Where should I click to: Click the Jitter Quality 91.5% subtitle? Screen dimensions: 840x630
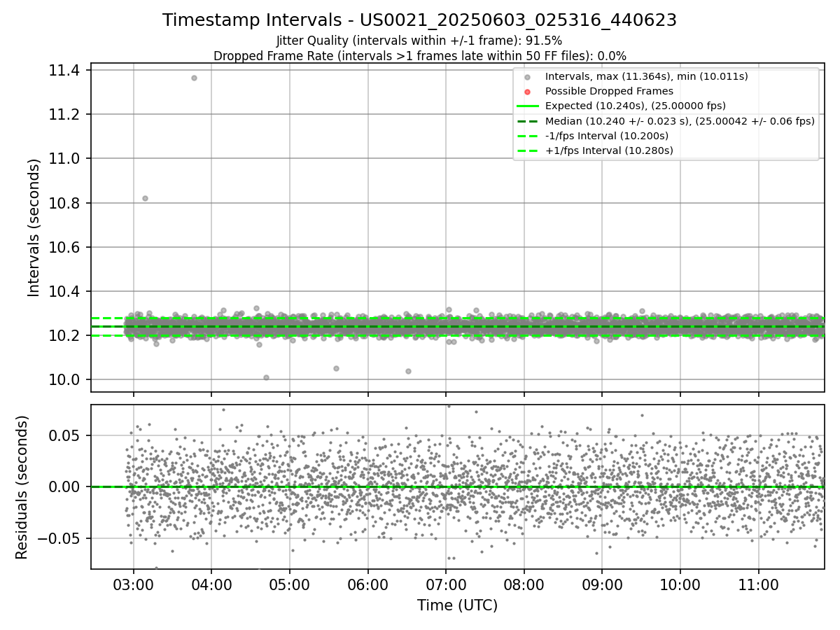(419, 41)
